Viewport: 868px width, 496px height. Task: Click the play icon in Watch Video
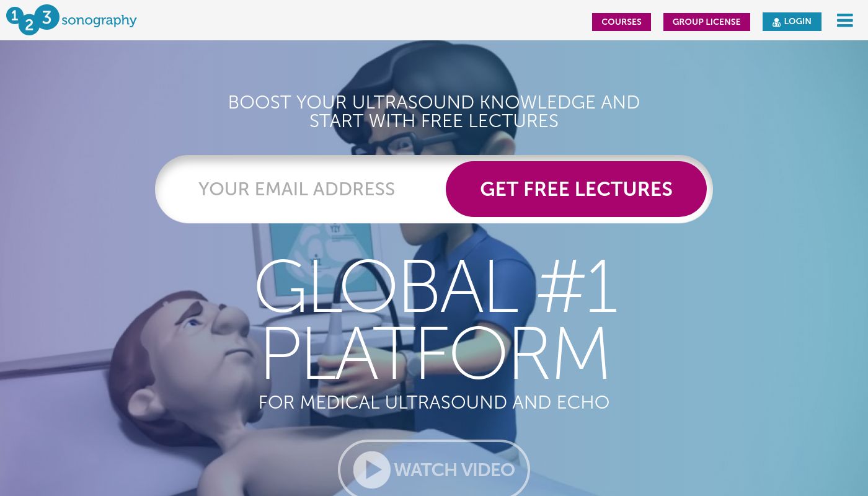coord(372,469)
